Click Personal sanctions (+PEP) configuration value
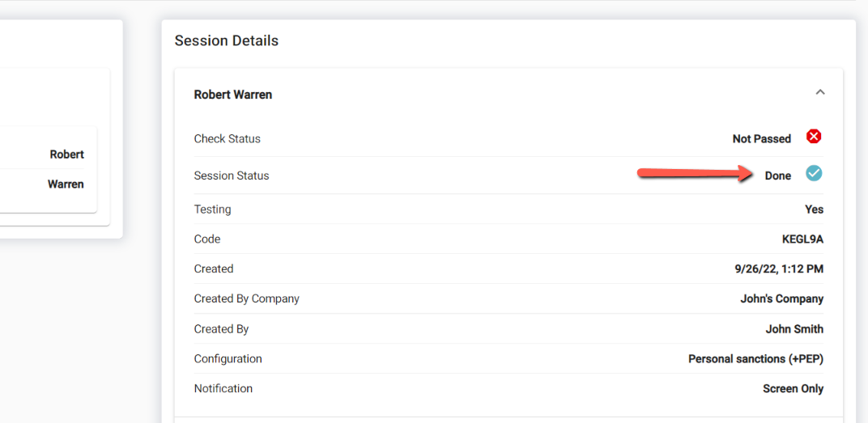This screenshot has height=423, width=868. (755, 359)
